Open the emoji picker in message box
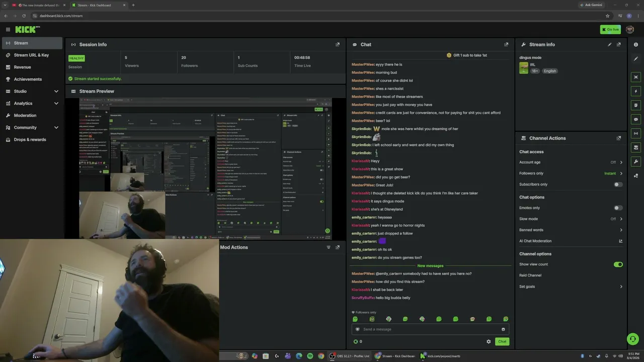The height and width of the screenshot is (362, 644). [503, 329]
